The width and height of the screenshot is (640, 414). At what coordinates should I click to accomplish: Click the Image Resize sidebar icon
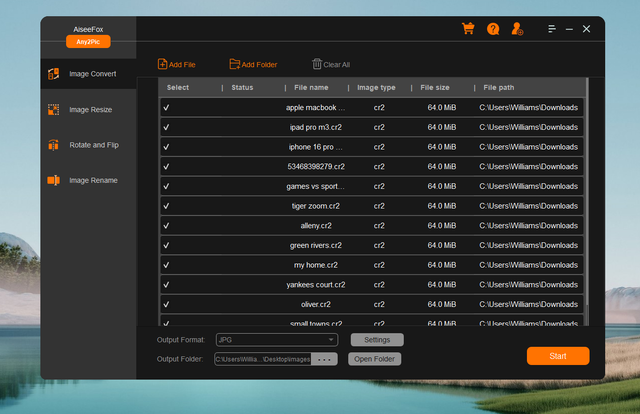coord(53,109)
